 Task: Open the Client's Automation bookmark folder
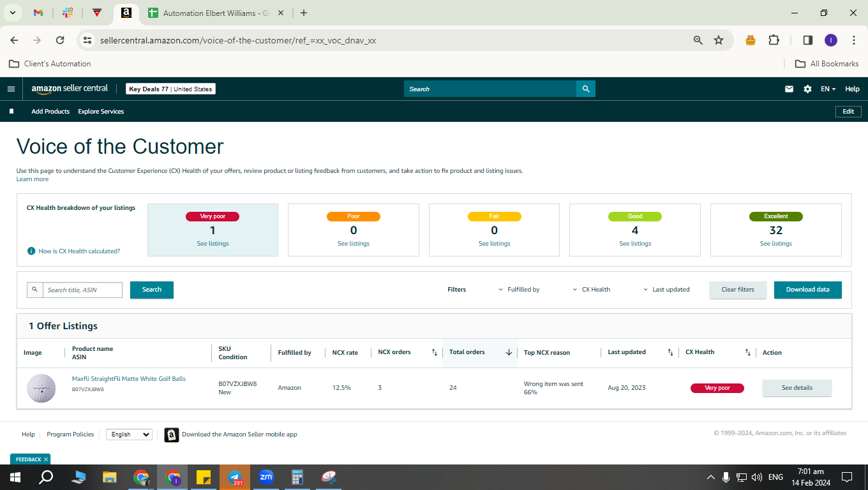[x=50, y=64]
